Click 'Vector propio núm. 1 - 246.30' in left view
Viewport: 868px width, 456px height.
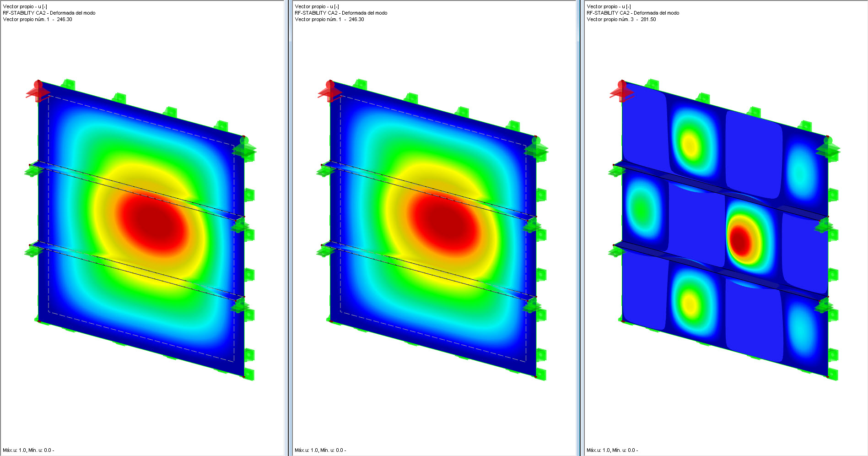[x=38, y=19]
